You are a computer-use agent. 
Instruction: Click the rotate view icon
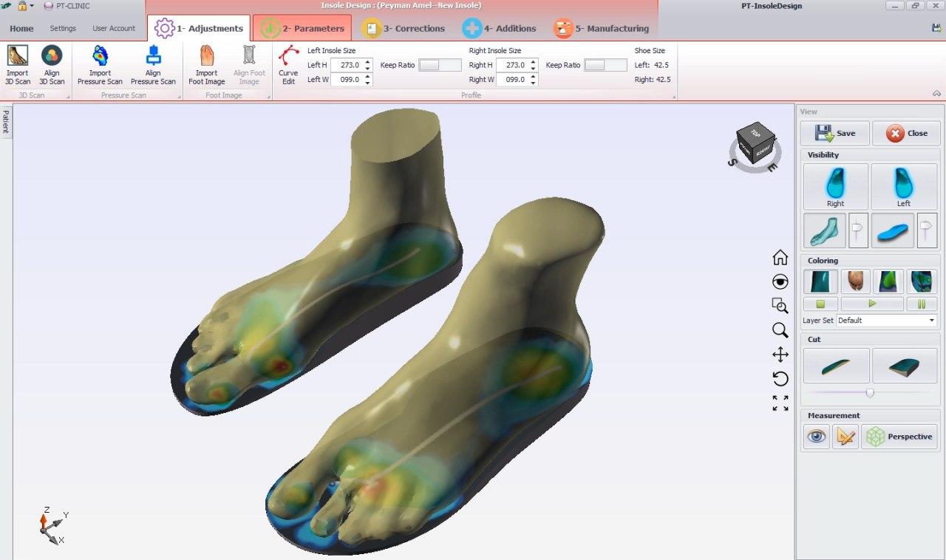tap(780, 379)
